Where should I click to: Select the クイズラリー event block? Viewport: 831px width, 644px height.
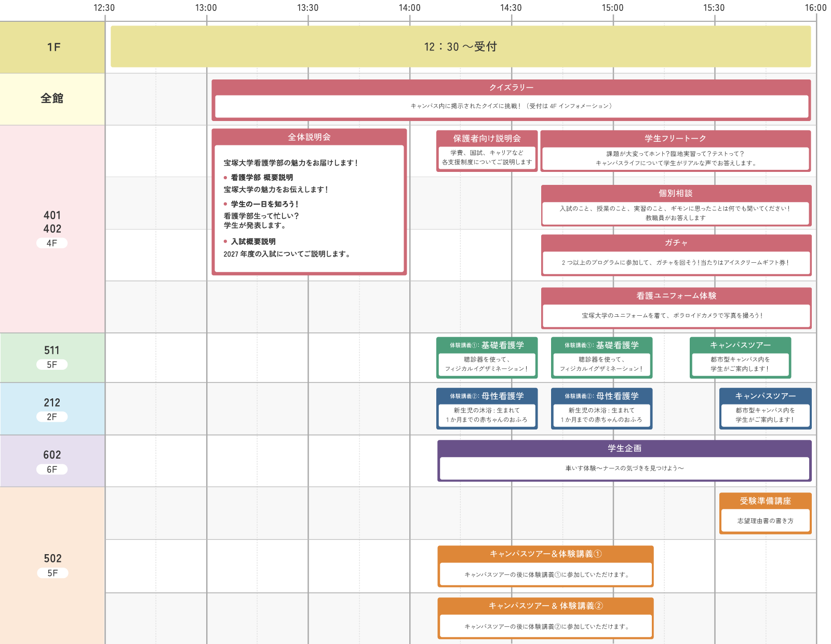click(x=511, y=100)
